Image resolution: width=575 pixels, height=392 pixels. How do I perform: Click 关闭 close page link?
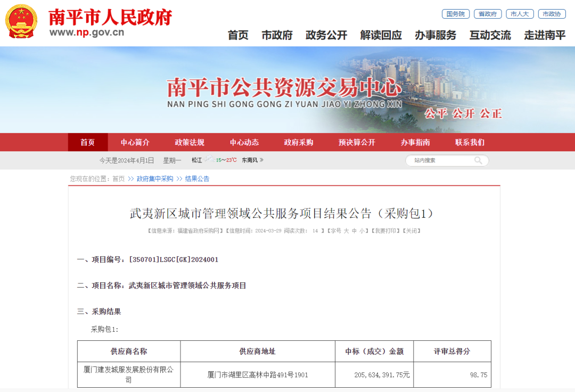point(412,231)
